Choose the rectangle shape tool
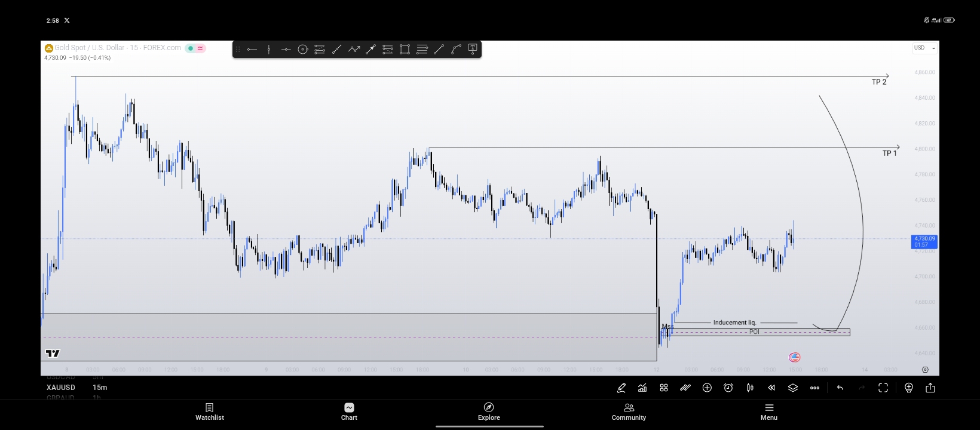The height and width of the screenshot is (430, 980). [405, 49]
